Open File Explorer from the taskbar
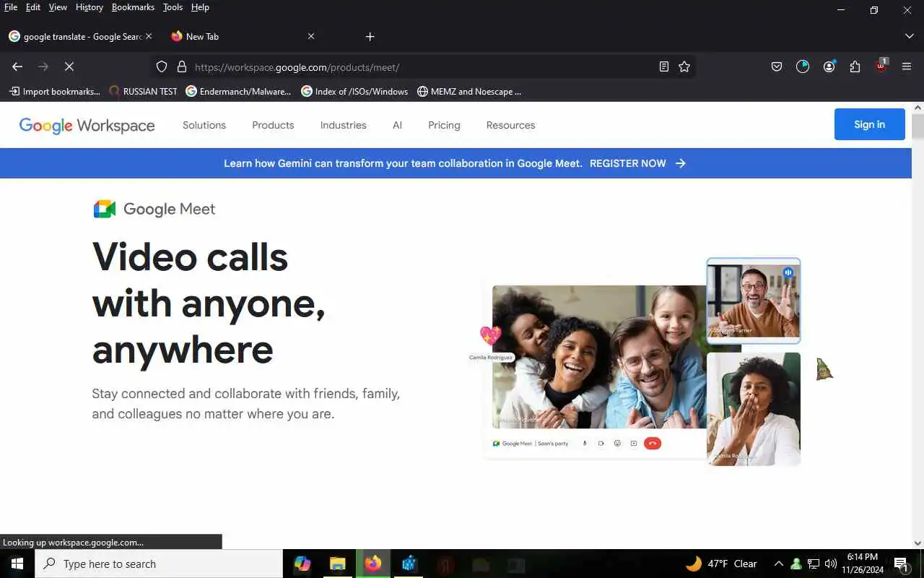924x578 pixels. [338, 564]
